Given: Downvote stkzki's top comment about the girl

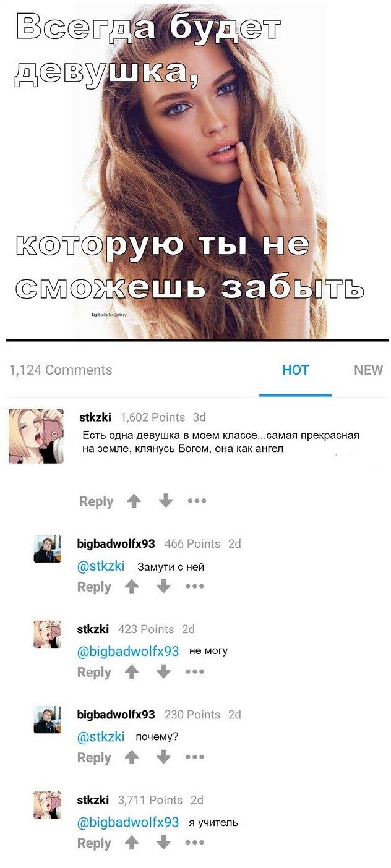Looking at the screenshot, I should [165, 501].
